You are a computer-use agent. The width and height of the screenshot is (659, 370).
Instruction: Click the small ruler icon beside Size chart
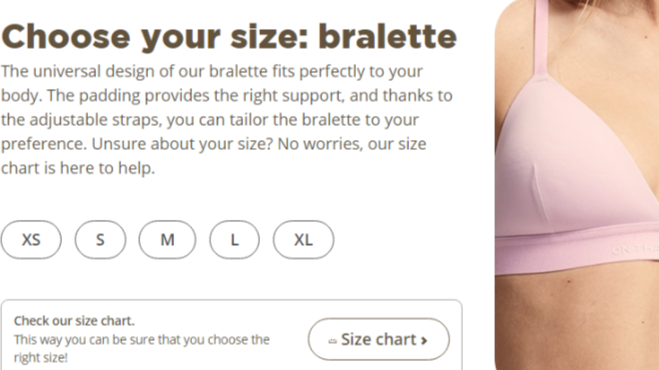[x=332, y=341]
